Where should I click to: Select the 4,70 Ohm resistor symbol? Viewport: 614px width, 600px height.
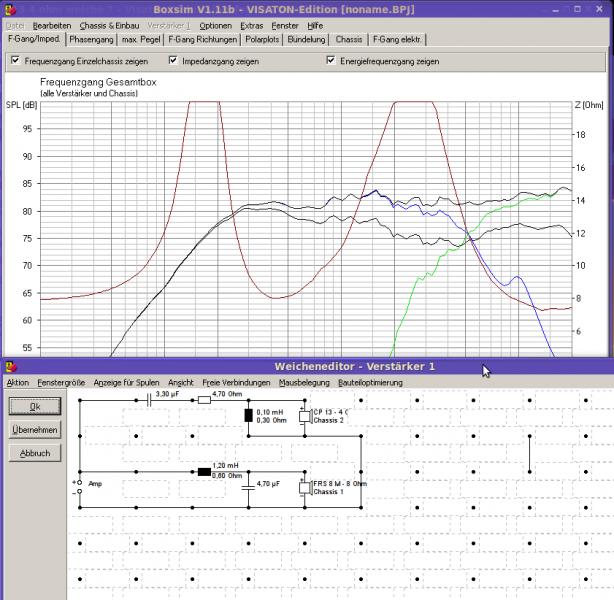tap(204, 400)
